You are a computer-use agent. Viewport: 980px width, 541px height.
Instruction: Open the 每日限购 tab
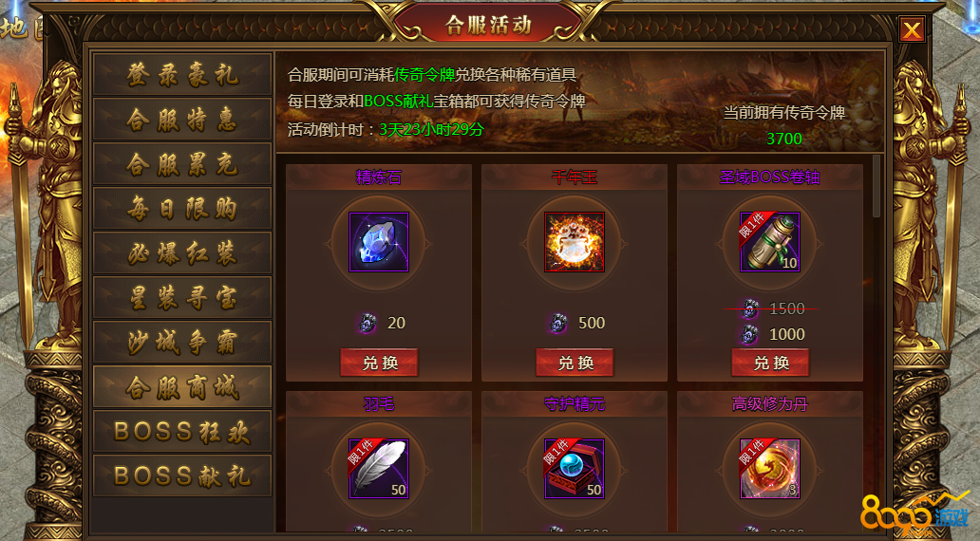[182, 208]
